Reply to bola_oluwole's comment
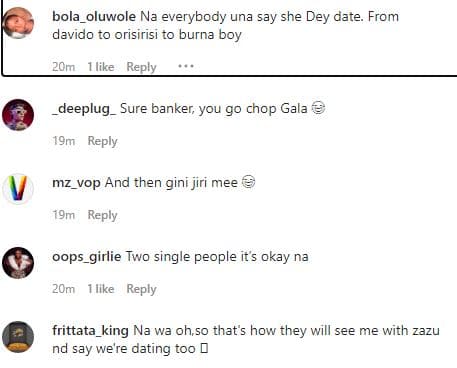The height and width of the screenshot is (368, 457). coord(141,67)
